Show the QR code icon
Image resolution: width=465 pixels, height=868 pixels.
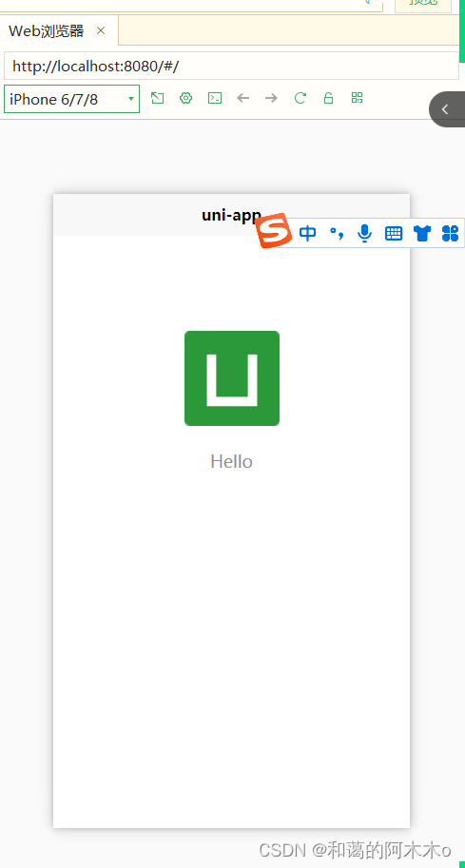(x=357, y=98)
